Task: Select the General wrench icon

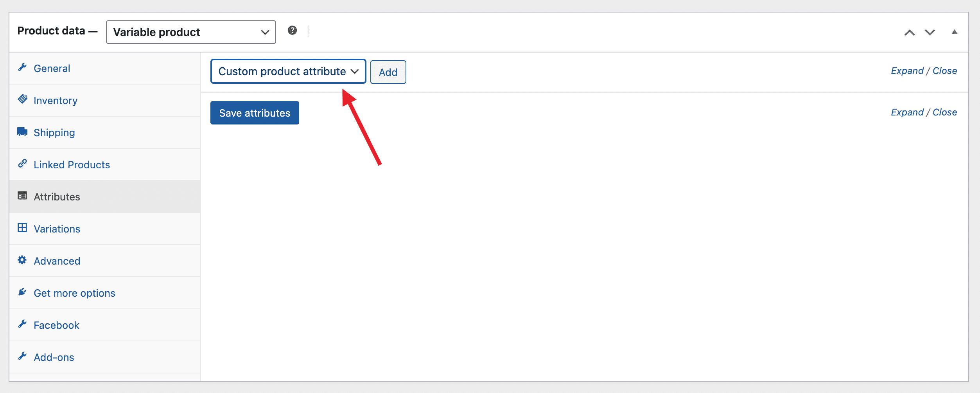Action: click(22, 68)
